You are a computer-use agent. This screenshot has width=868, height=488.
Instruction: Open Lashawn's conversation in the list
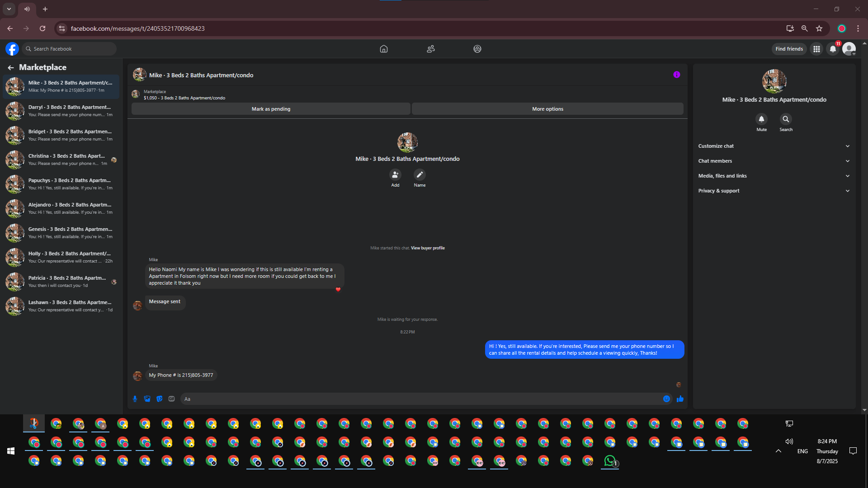pos(61,306)
